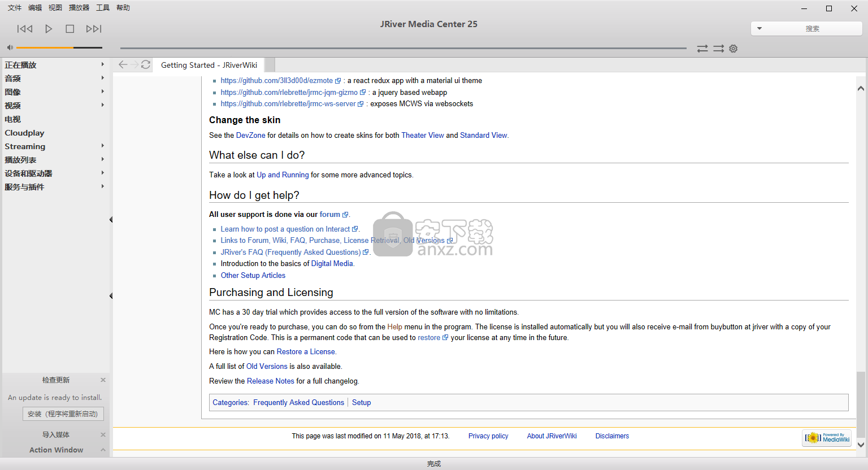868x470 pixels.
Task: Open JRiver's FAQ link
Action: point(290,253)
